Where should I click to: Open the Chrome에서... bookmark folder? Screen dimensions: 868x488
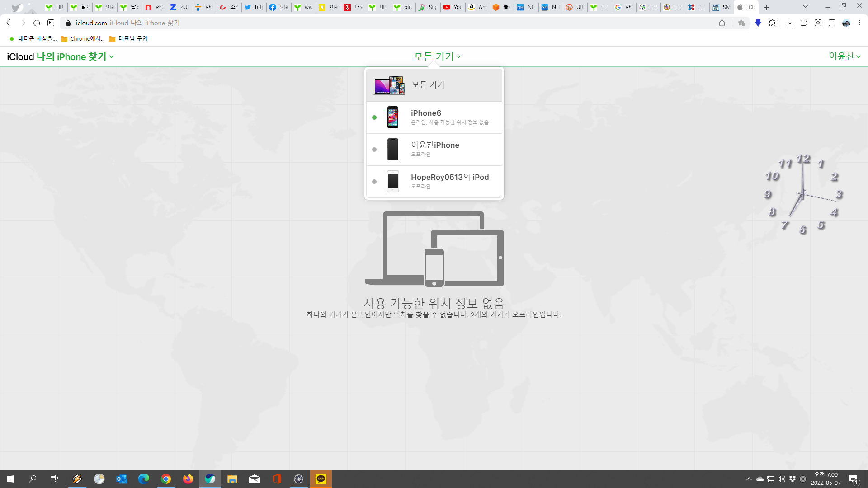coord(83,39)
